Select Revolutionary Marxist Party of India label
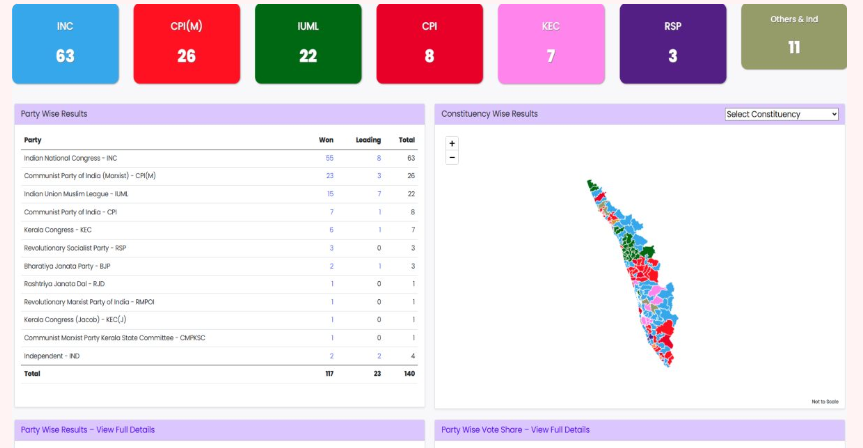Image resolution: width=863 pixels, height=448 pixels. click(89, 302)
